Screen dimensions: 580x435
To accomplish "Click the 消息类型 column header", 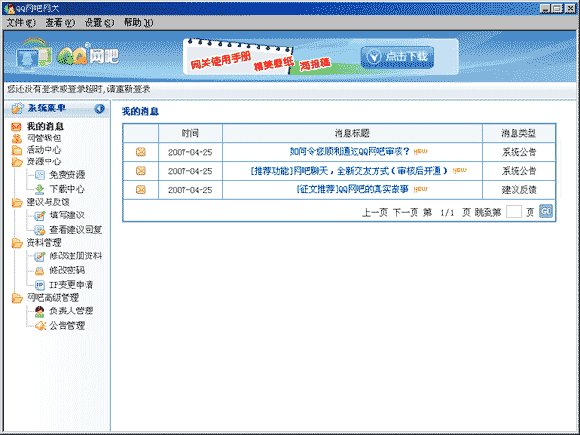I will [519, 133].
